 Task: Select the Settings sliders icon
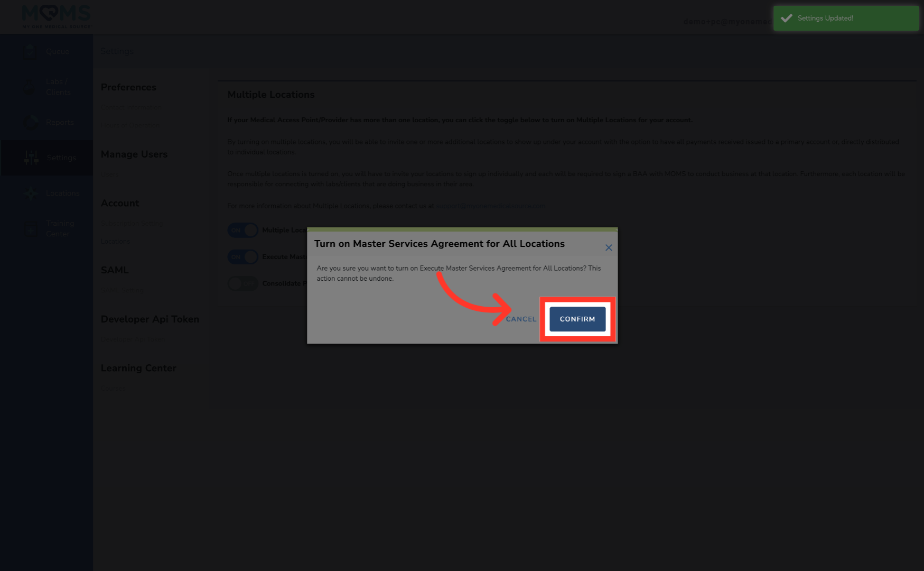(x=30, y=157)
